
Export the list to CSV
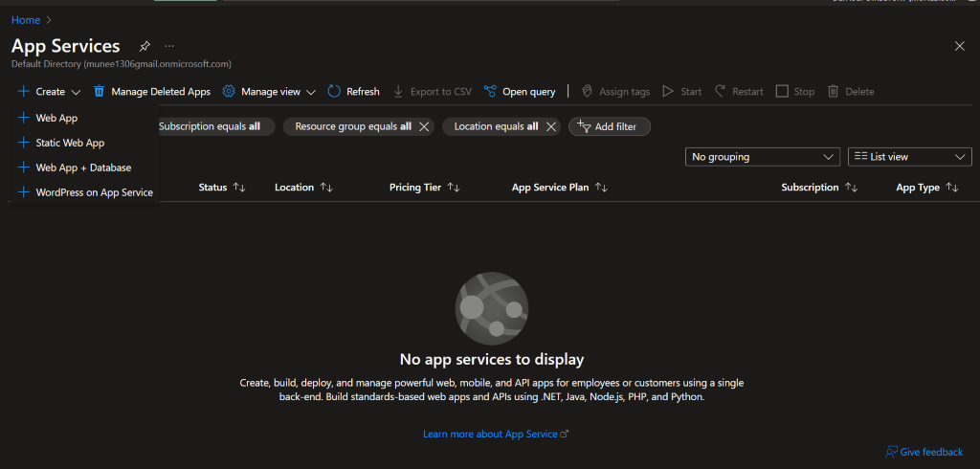tap(433, 91)
